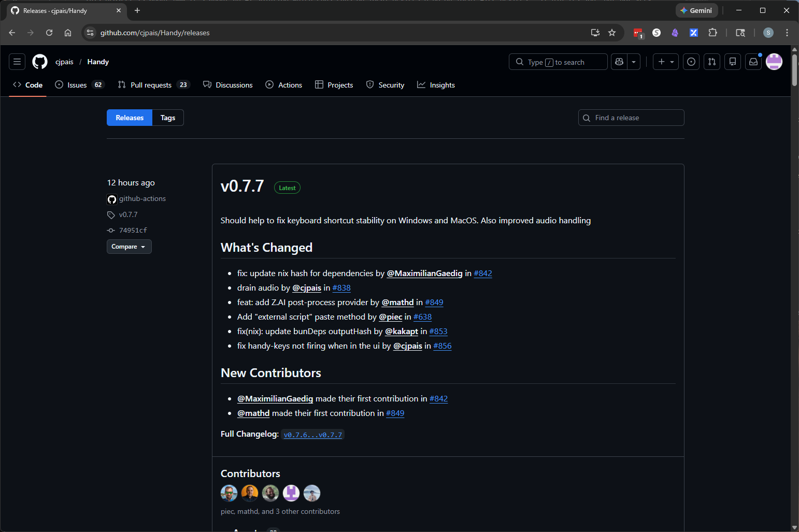
Task: Open the Insights tab
Action: tap(443, 84)
